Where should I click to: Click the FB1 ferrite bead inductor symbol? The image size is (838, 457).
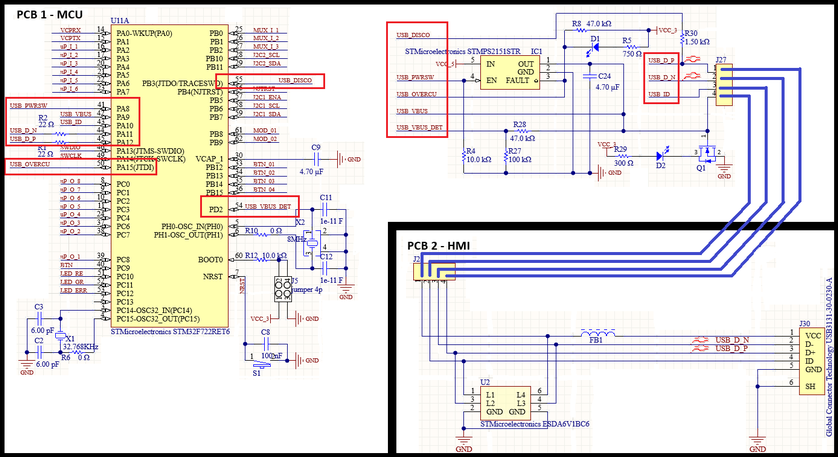tap(598, 334)
